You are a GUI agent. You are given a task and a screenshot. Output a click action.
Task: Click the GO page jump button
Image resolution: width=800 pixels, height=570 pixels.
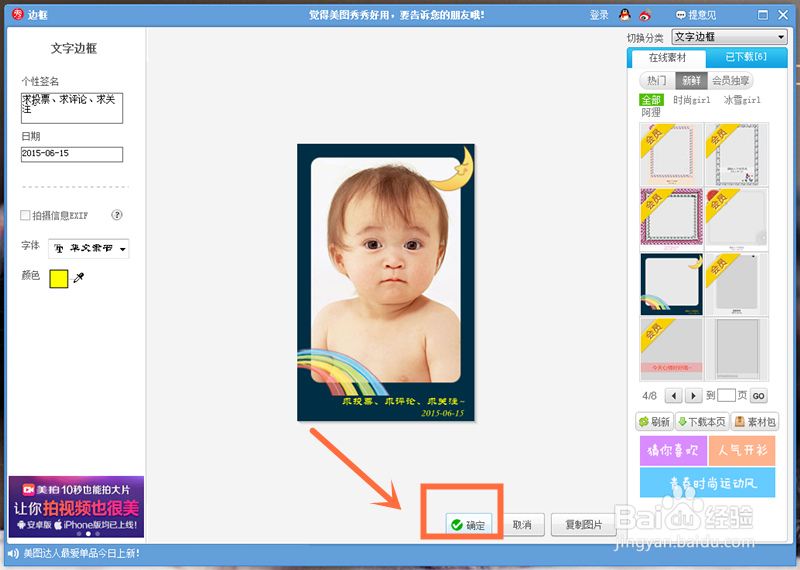tap(758, 395)
